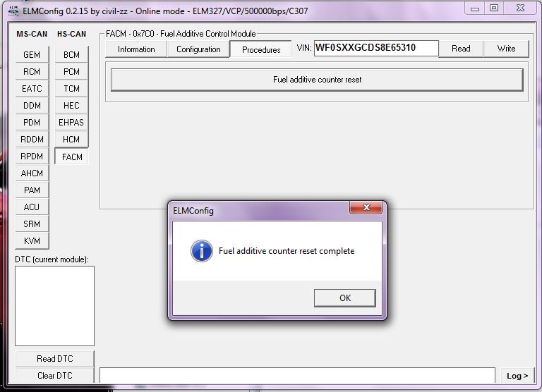Select the Procedures tab
Screen dimensions: 542x392
[x=261, y=49]
